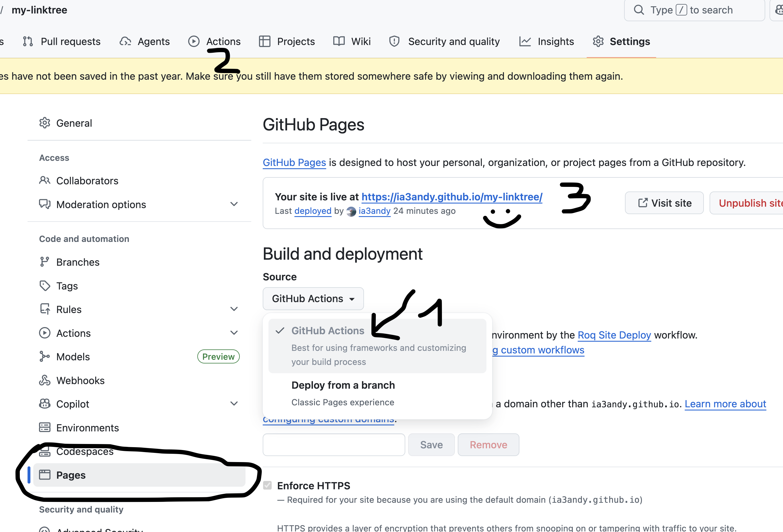Screen dimensions: 783x532
Task: Switch to the Actions tab
Action: click(x=214, y=41)
